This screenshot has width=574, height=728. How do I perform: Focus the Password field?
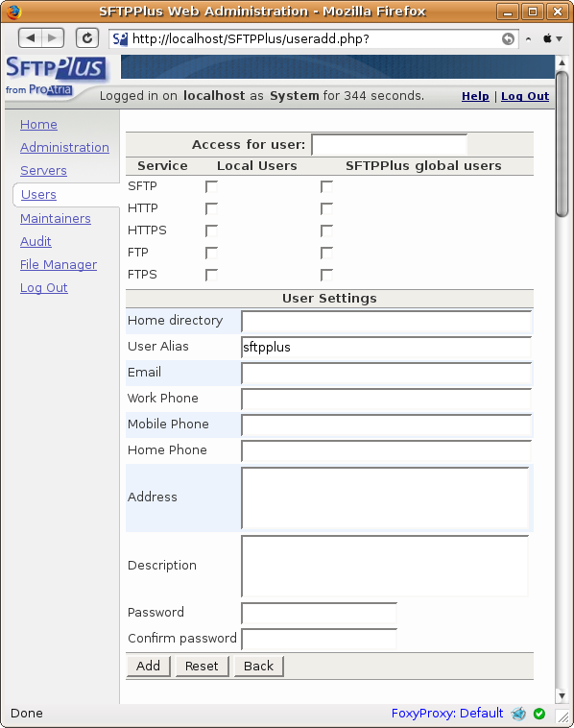[x=320, y=613]
